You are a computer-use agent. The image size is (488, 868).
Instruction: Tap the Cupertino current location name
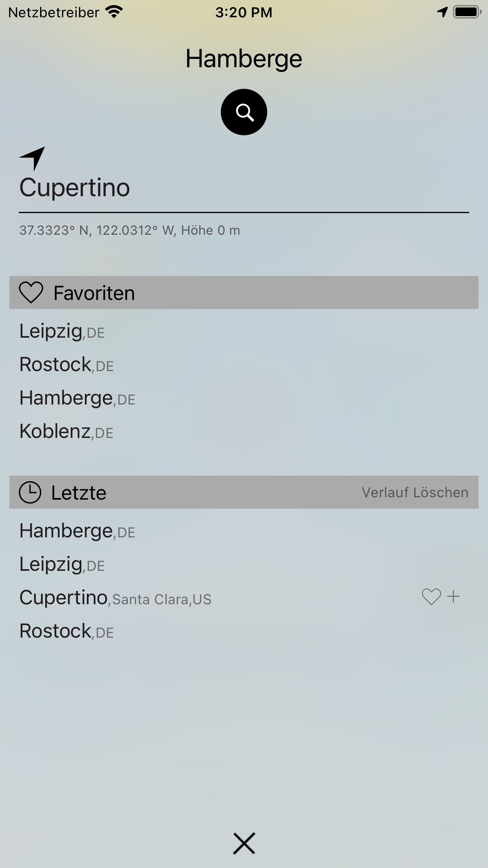[x=75, y=188]
